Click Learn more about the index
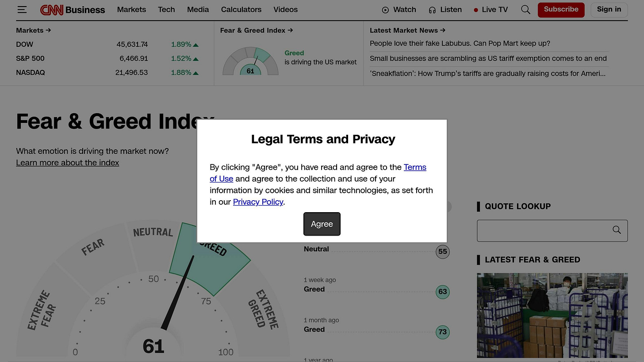 67,163
